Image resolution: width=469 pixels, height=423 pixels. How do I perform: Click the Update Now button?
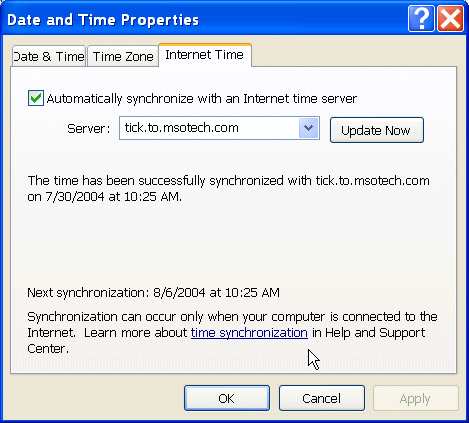tap(377, 130)
